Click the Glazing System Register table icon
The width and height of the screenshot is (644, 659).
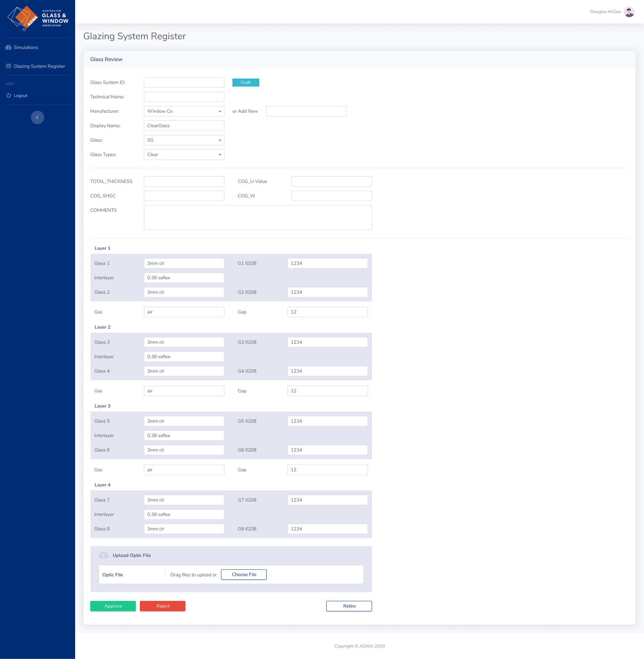click(8, 66)
